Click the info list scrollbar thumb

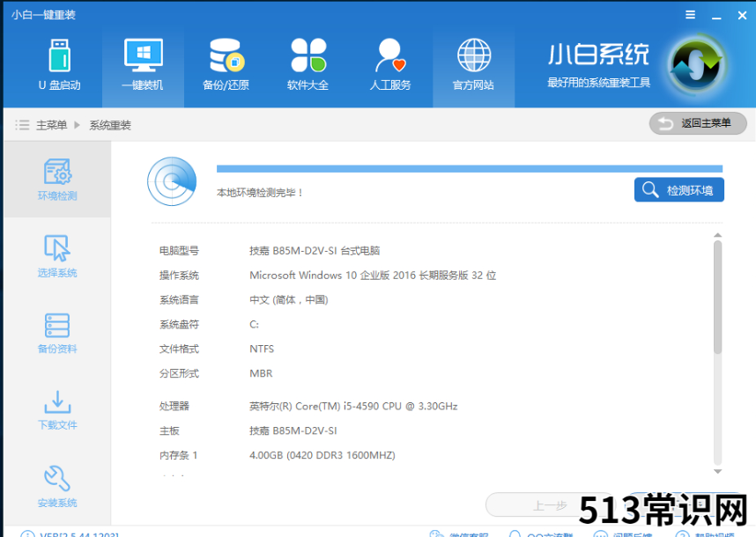[x=718, y=298]
